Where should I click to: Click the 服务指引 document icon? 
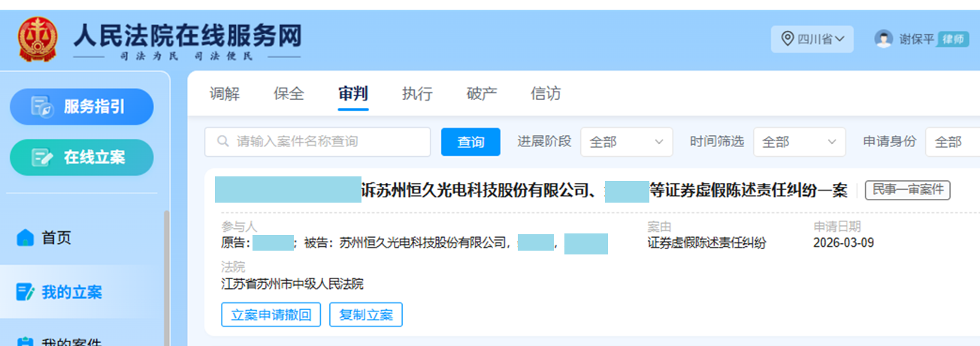pos(42,107)
